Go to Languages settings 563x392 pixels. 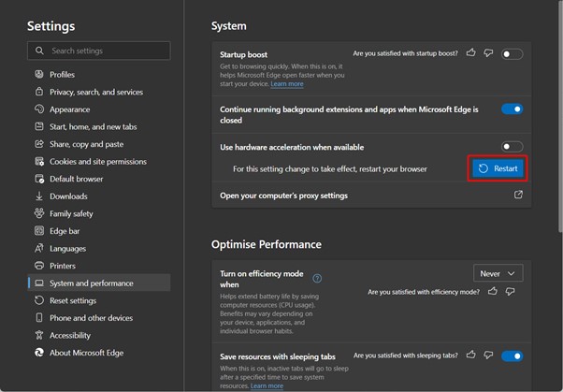pos(99,248)
